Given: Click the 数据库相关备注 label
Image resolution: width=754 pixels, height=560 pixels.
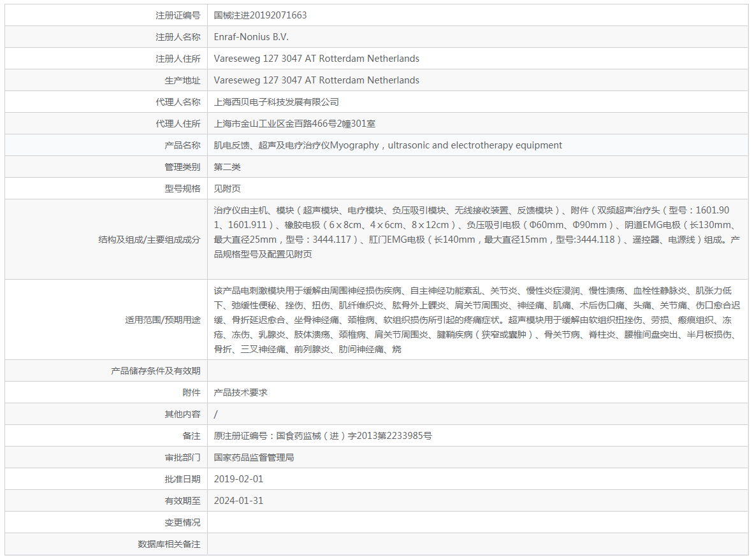Looking at the screenshot, I should click(169, 544).
